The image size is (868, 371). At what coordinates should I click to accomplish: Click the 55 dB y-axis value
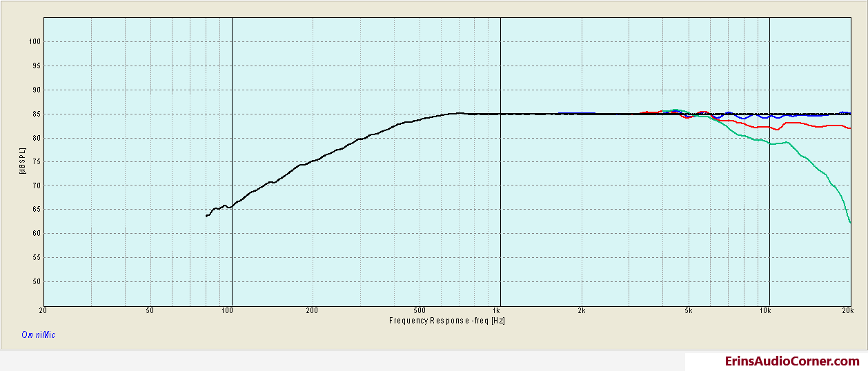pos(38,258)
